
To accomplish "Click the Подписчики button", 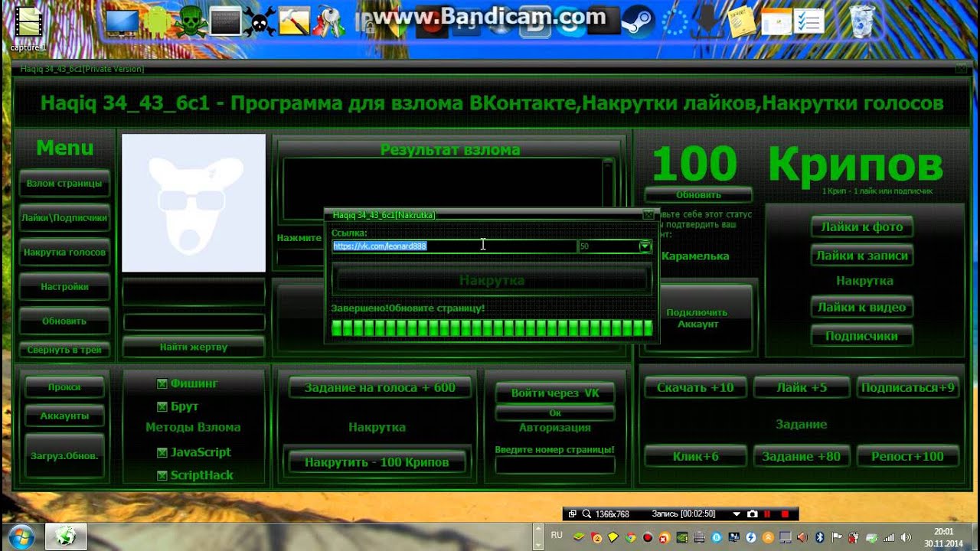I will pos(862,336).
